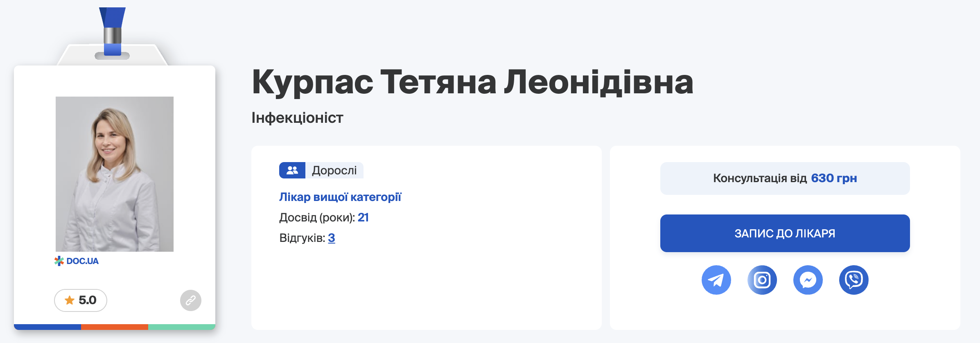Click the doctor name heading
Viewport: 980px width, 343px height.
[472, 82]
